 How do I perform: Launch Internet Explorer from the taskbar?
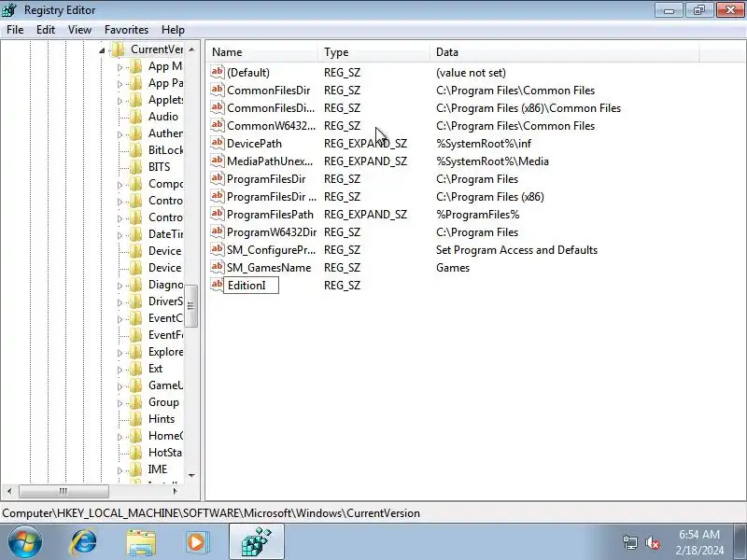84,542
